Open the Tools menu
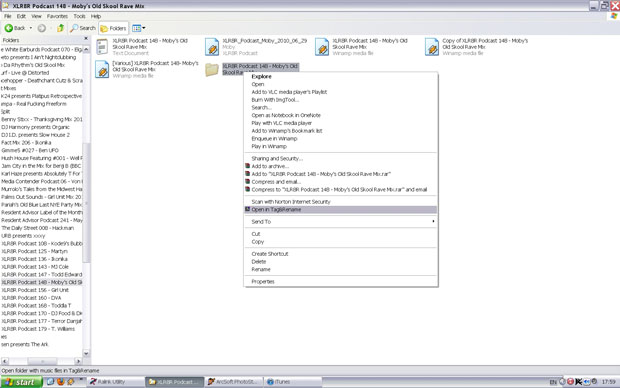This screenshot has width=620, height=388. pos(79,16)
